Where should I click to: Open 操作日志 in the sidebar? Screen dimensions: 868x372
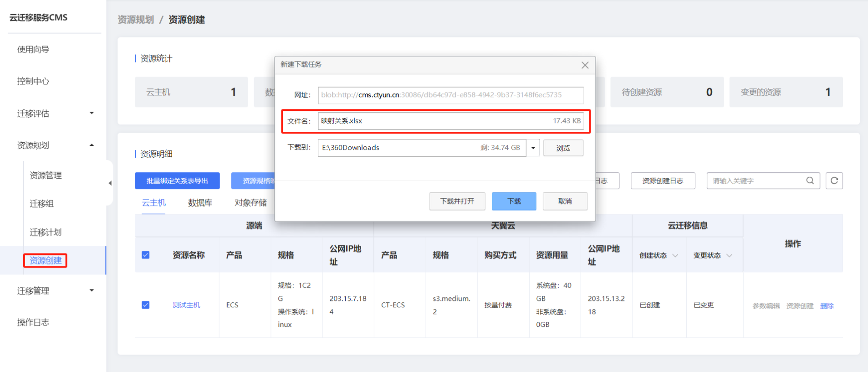click(33, 322)
